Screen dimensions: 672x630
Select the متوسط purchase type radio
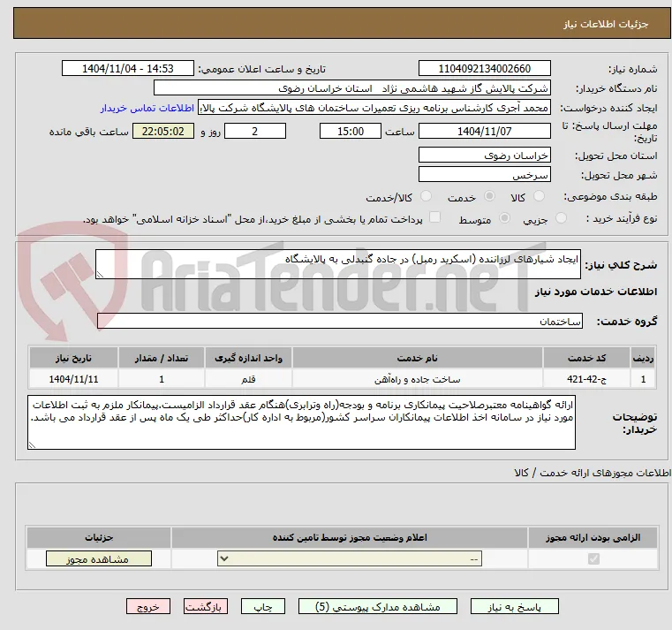point(505,218)
